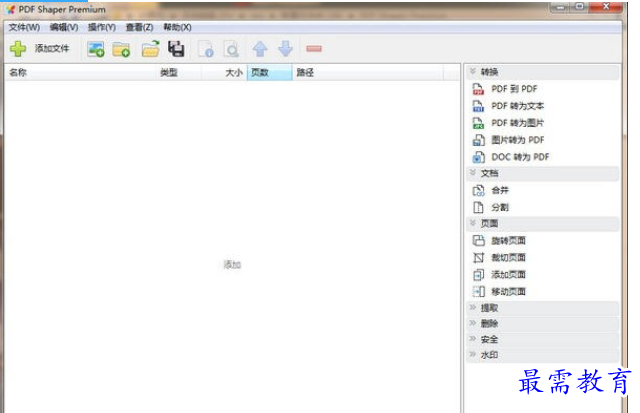Click the 添加 placeholder in file list
This screenshot has width=640, height=413.
232,265
